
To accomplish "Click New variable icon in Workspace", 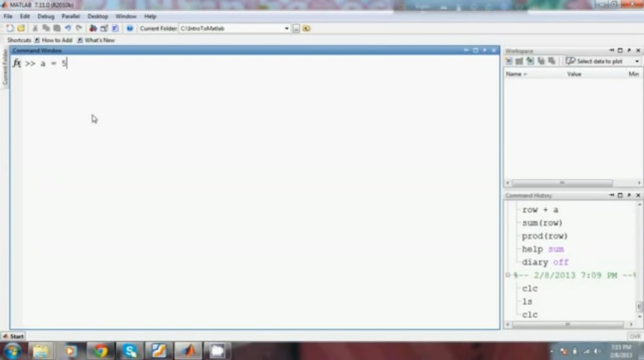I will [x=509, y=61].
